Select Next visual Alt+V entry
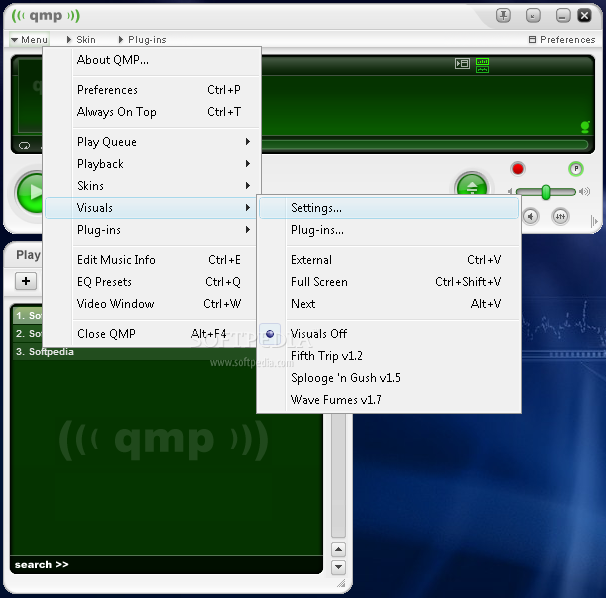Image resolution: width=606 pixels, height=598 pixels. coord(389,304)
